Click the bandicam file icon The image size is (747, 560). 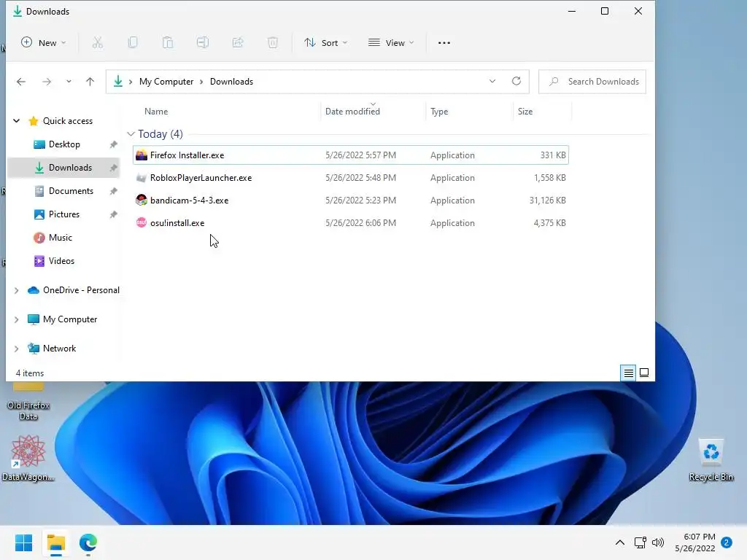[142, 200]
